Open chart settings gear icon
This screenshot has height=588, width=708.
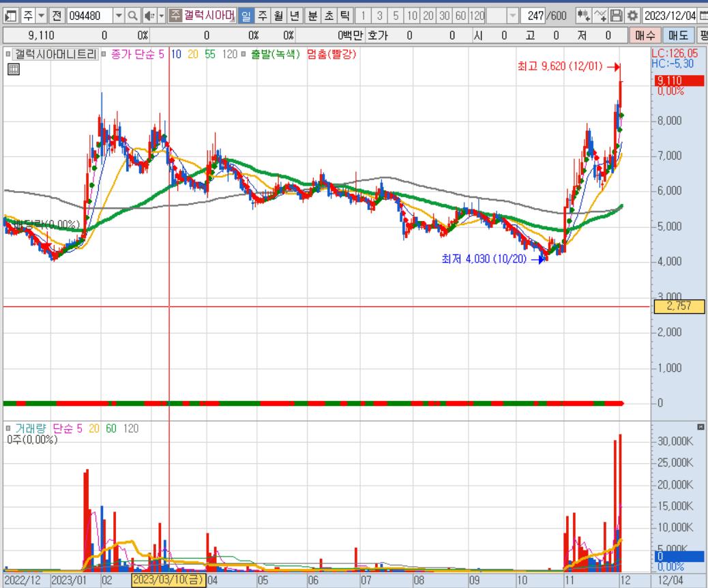coord(632,16)
